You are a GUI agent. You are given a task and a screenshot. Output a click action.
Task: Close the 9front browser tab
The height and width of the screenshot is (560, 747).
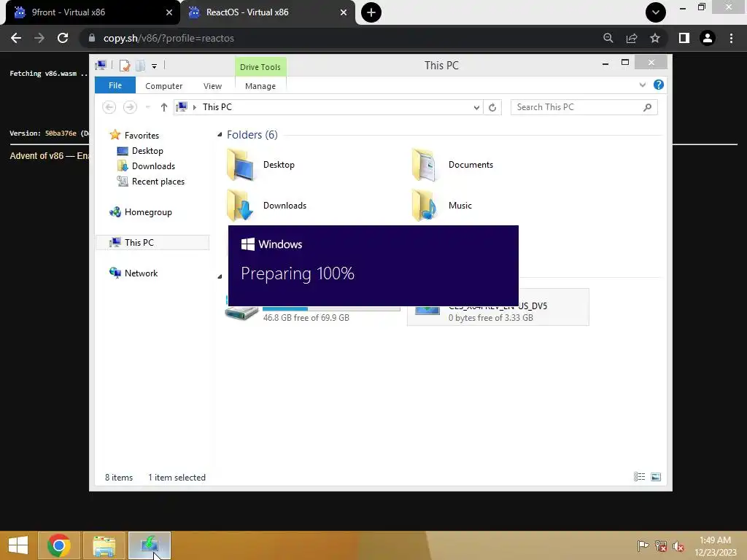[169, 12]
